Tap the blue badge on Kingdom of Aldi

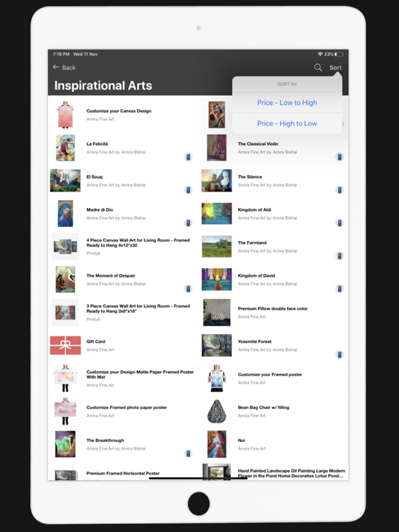point(340,223)
